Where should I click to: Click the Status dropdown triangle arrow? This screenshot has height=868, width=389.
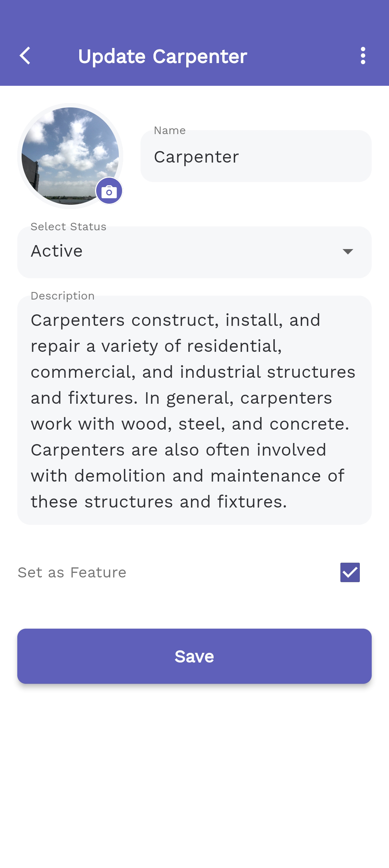[348, 252]
